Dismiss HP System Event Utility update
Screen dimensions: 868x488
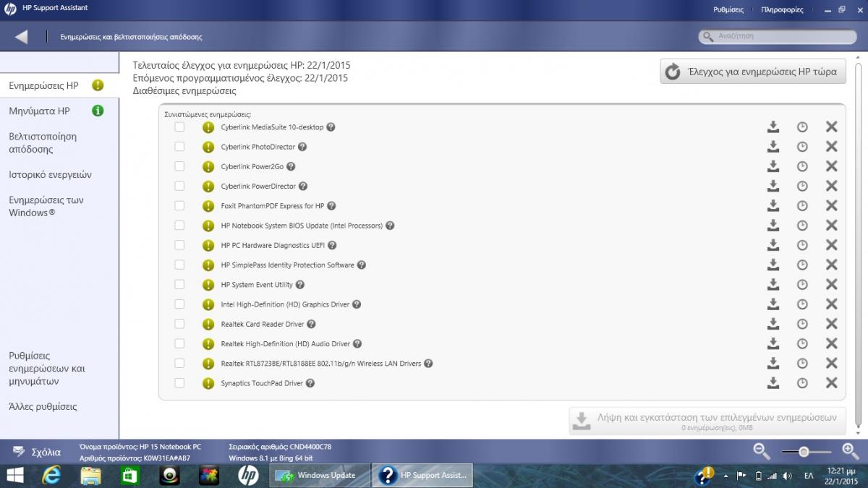(832, 285)
